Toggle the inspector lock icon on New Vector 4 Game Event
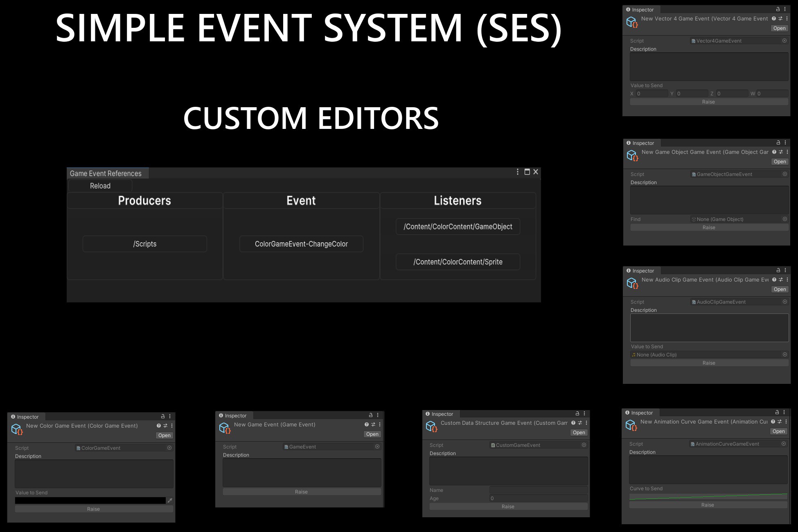The width and height of the screenshot is (798, 532). [777, 9]
